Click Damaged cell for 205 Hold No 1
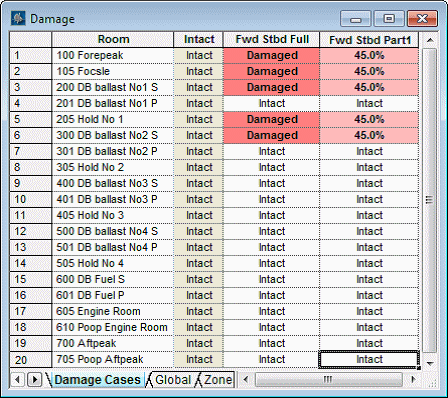The height and width of the screenshot is (398, 448). coord(272,119)
